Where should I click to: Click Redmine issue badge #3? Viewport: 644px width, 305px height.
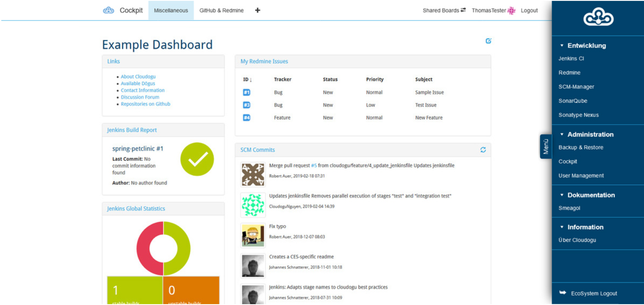coord(246,105)
